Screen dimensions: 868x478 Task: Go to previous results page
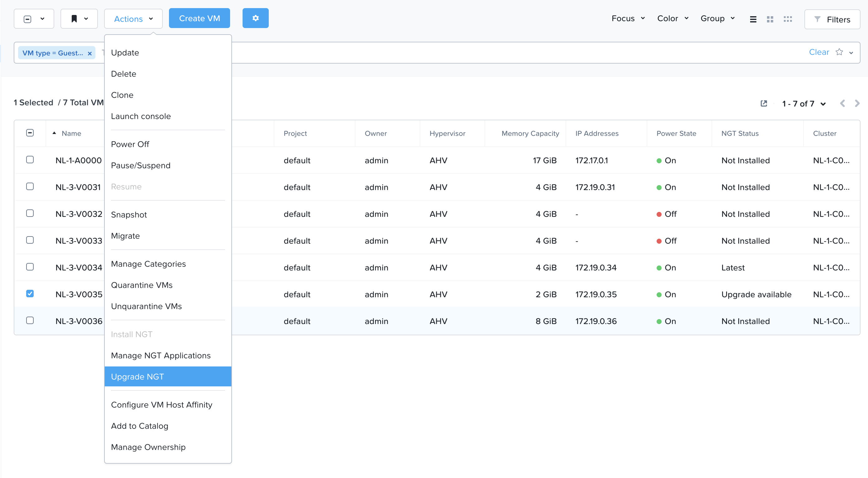tap(842, 103)
